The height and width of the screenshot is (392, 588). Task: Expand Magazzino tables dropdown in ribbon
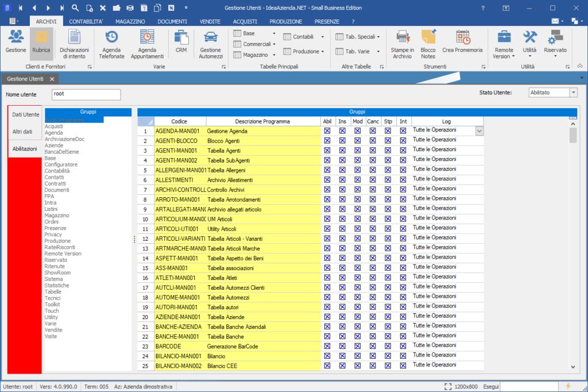274,55
